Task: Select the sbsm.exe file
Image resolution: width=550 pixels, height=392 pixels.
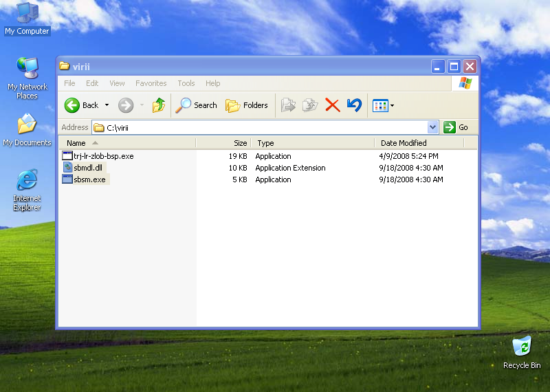Action: pos(89,179)
